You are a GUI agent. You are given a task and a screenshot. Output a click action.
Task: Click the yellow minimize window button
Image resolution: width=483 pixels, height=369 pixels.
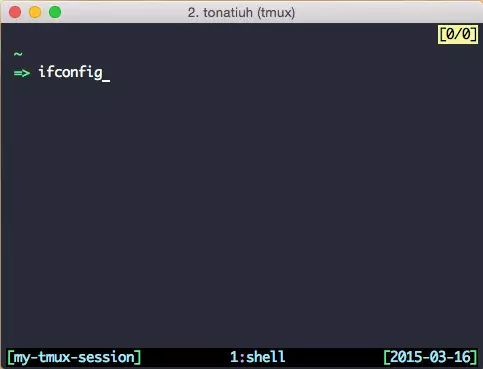pos(35,12)
